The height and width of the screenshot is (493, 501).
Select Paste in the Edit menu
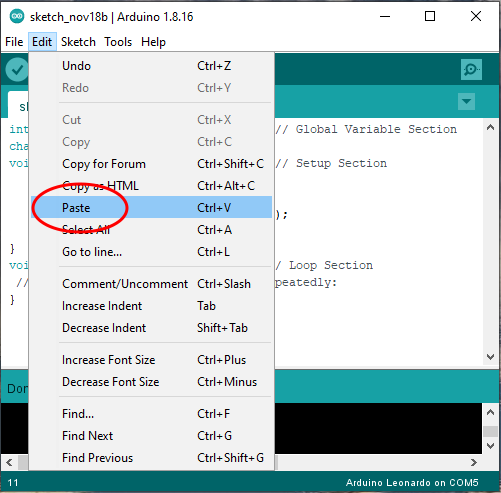click(x=151, y=208)
